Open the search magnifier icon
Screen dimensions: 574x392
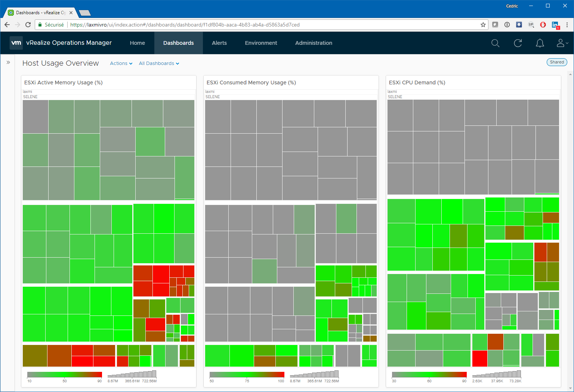(495, 43)
